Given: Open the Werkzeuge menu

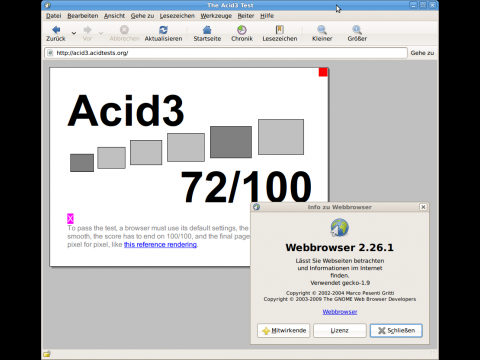Looking at the screenshot, I should (216, 16).
